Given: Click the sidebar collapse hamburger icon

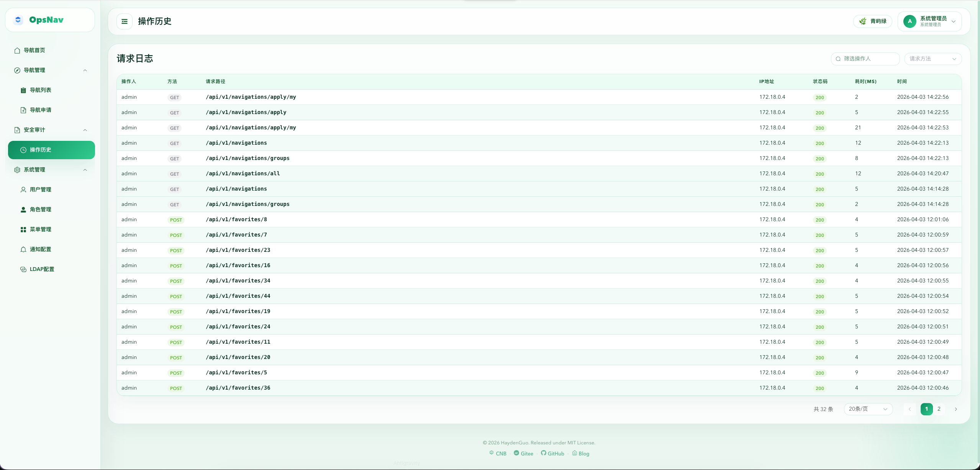Looking at the screenshot, I should point(125,21).
